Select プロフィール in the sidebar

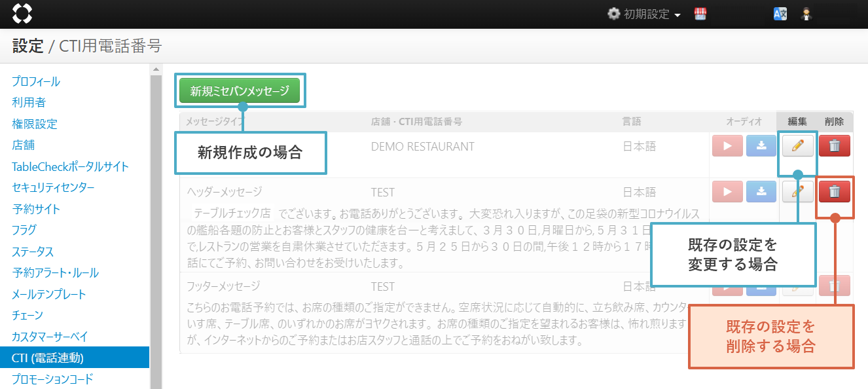click(36, 82)
